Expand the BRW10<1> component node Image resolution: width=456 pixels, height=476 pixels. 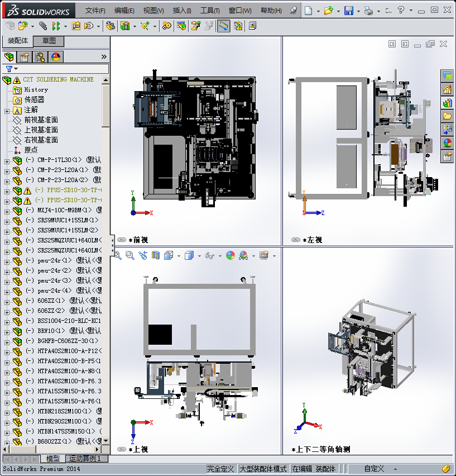point(7,332)
